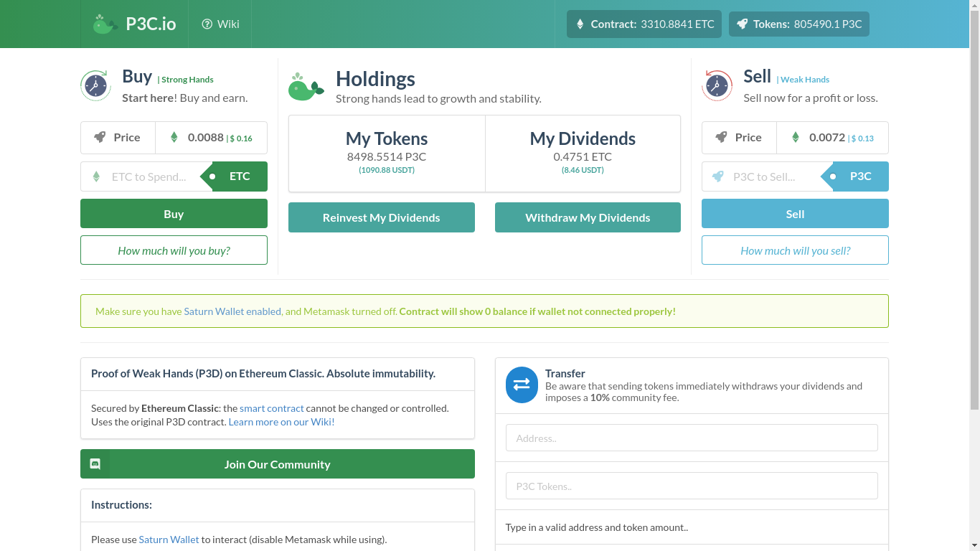Click Withdraw My Dividends

coord(588,217)
